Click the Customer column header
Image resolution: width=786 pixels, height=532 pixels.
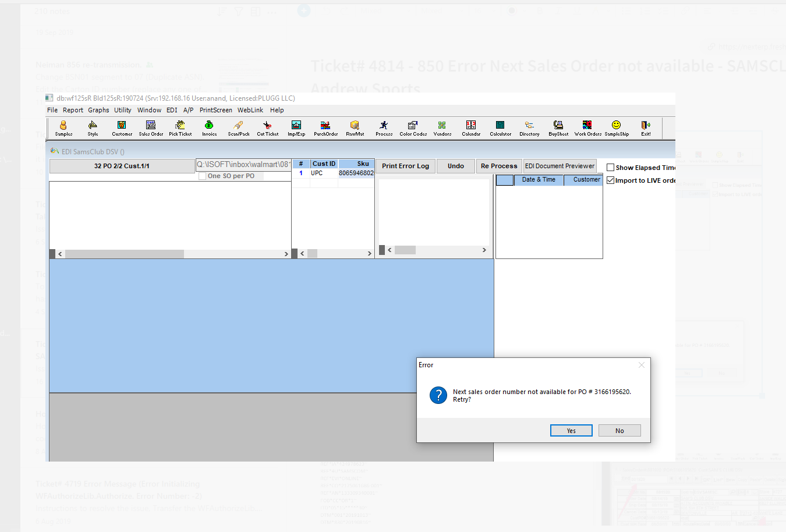[x=583, y=180]
